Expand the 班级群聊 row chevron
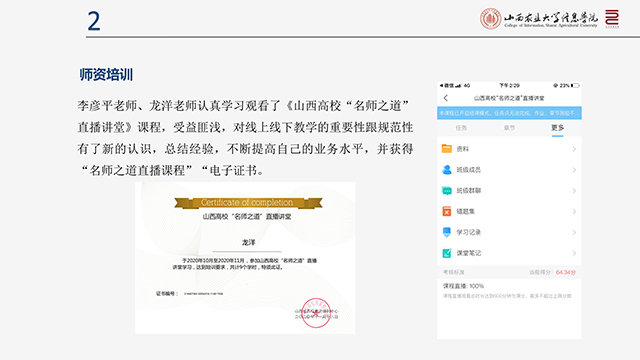This screenshot has height=360, width=640. (x=574, y=191)
